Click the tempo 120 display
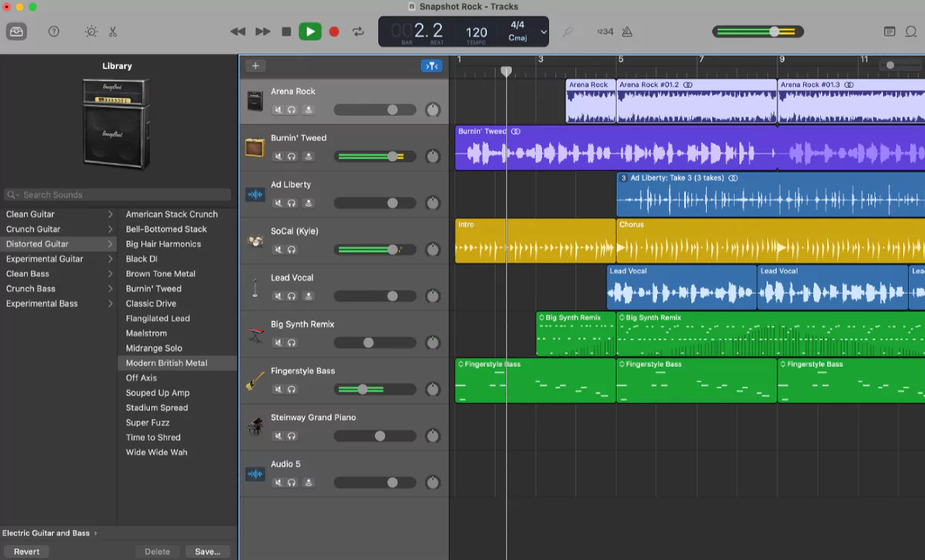This screenshot has height=560, width=925. coord(476,33)
